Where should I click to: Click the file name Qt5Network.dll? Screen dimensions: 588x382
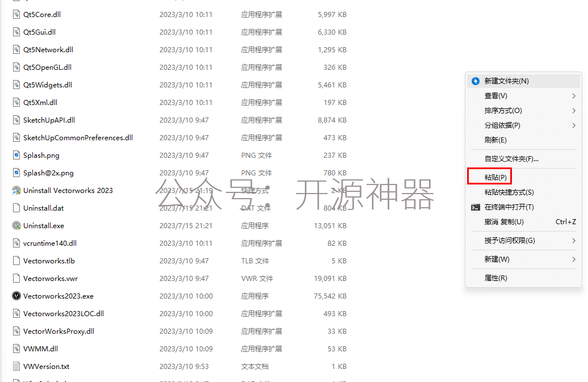point(48,50)
